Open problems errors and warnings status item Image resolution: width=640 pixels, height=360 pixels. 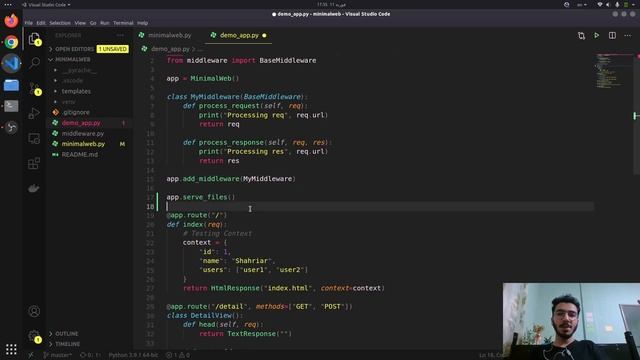(x=178, y=355)
